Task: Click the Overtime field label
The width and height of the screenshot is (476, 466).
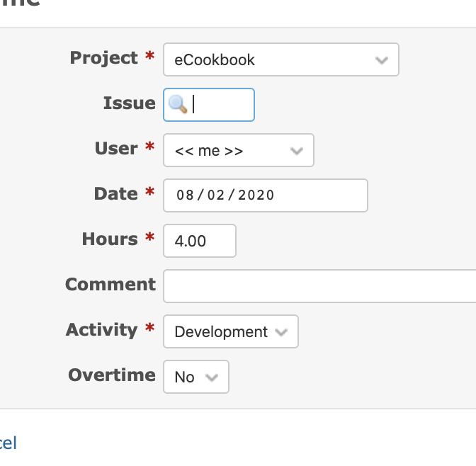Action: pos(112,375)
